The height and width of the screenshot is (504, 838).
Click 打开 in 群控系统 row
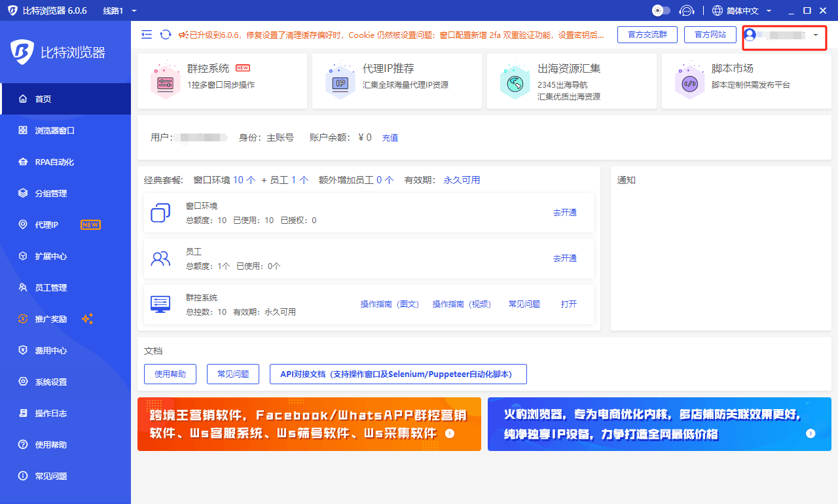(x=569, y=304)
